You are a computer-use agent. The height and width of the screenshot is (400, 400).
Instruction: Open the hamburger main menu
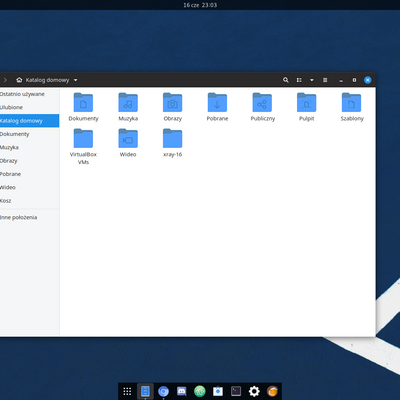pyautogui.click(x=325, y=80)
